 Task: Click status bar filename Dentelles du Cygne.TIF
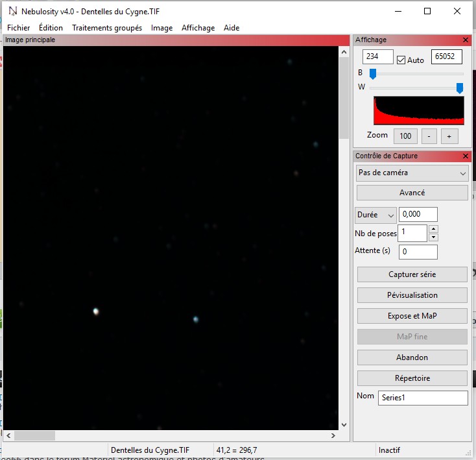point(150,450)
